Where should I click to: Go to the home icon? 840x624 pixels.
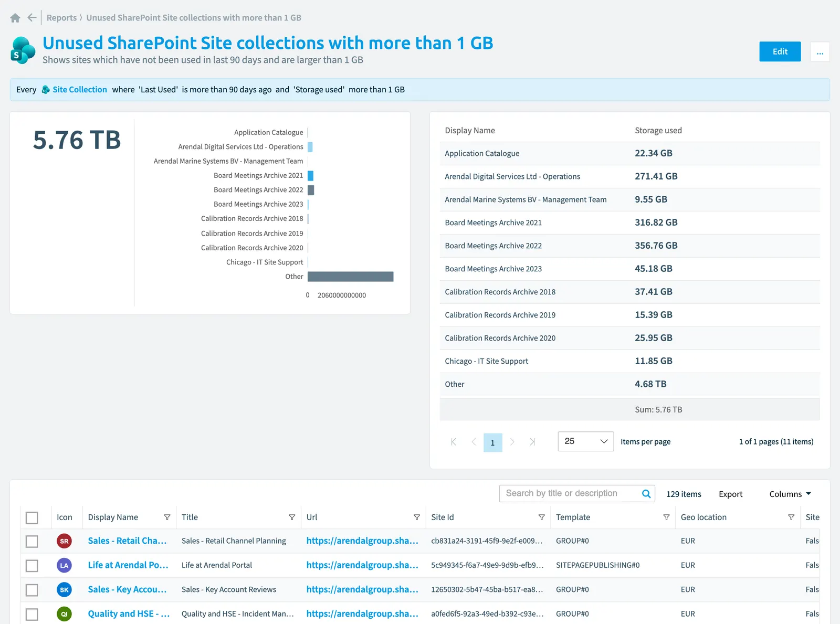click(x=15, y=18)
